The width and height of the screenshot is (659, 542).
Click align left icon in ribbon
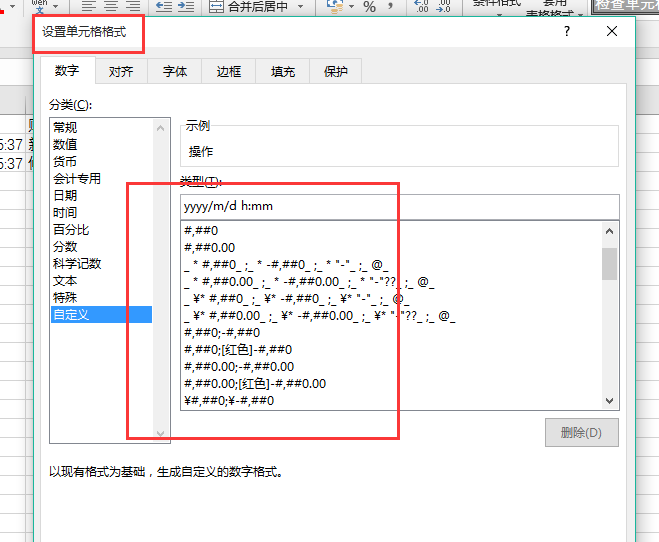[88, 6]
